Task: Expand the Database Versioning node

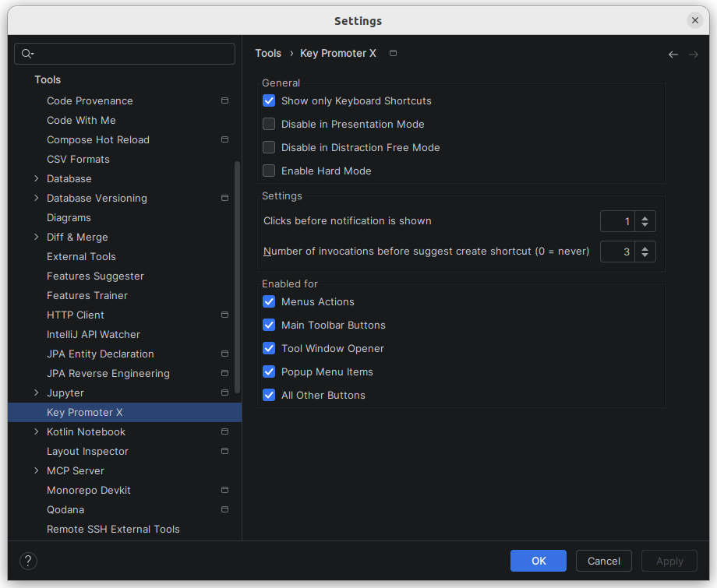Action: click(x=36, y=198)
